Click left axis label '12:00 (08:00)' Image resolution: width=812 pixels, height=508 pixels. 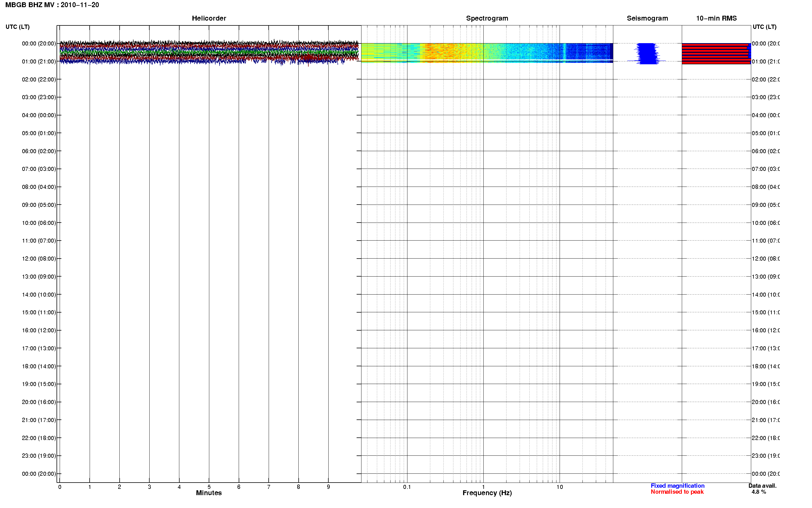point(39,259)
